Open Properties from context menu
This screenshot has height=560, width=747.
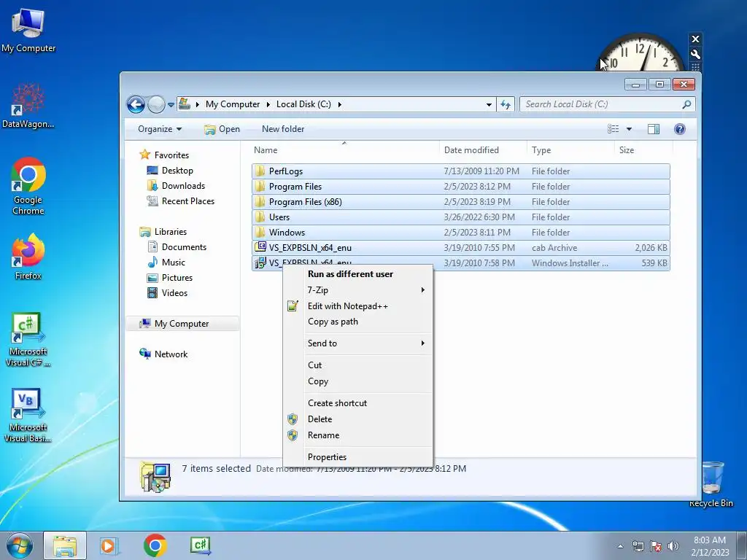(x=357, y=457)
